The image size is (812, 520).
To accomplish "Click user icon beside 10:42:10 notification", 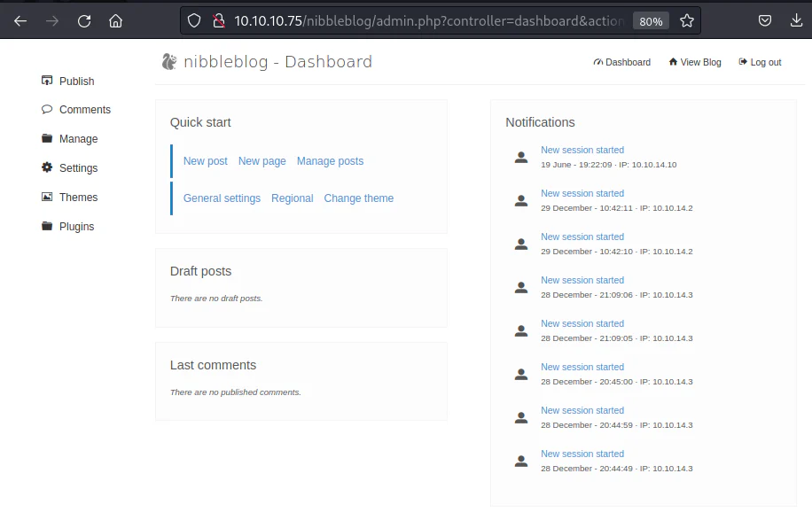I will point(521,244).
